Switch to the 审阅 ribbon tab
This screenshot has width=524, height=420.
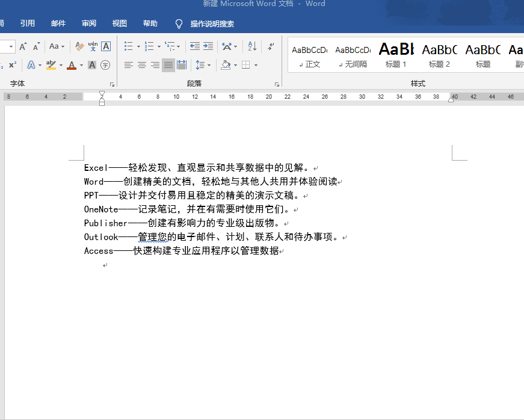(88, 23)
